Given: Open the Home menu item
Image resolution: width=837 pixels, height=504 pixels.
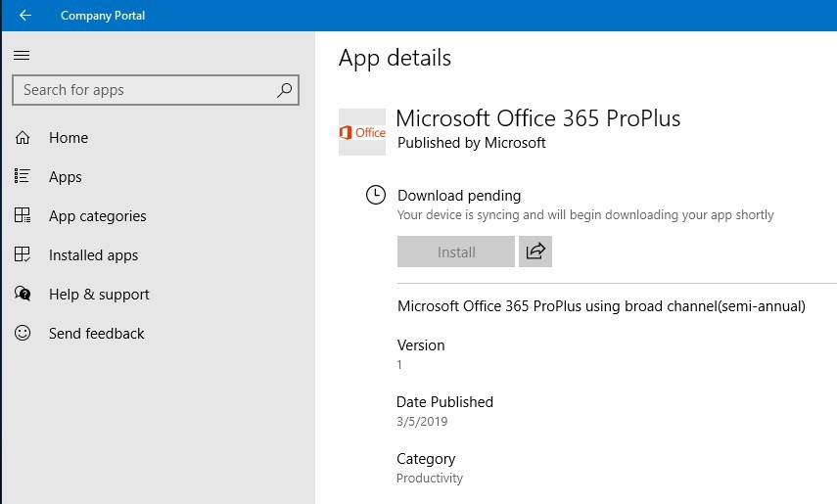Looking at the screenshot, I should click(x=69, y=138).
